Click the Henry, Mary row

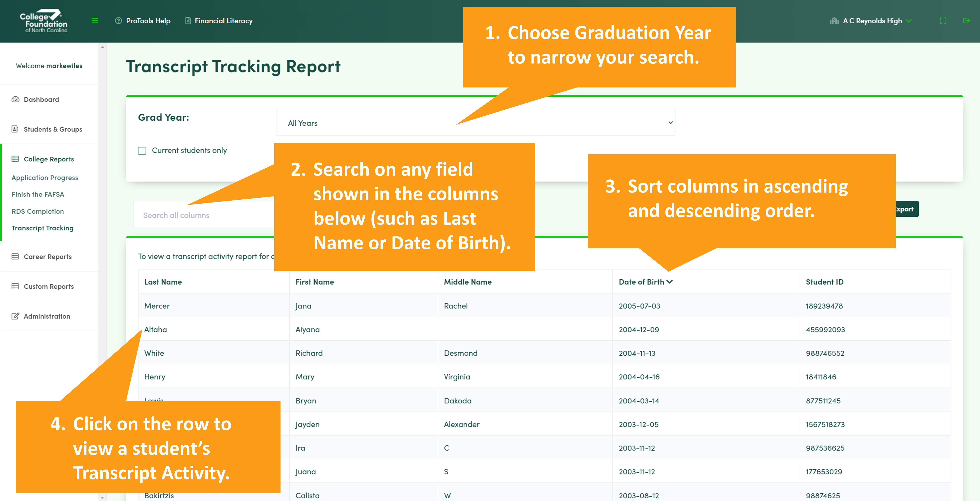(x=544, y=377)
